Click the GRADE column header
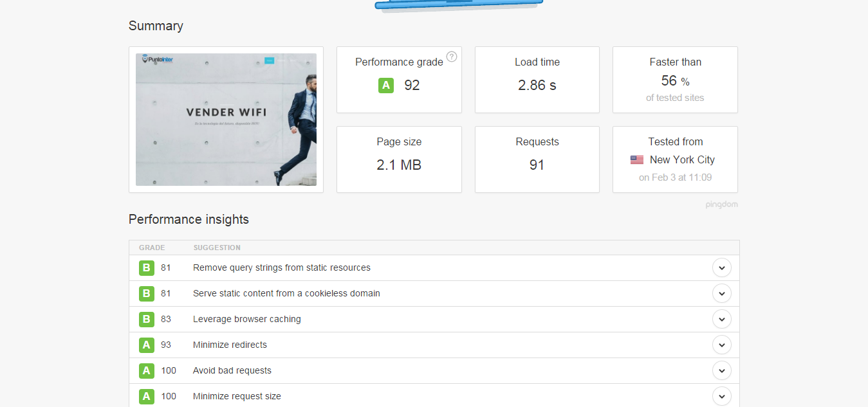Viewport: 868px width, 407px height. 151,248
